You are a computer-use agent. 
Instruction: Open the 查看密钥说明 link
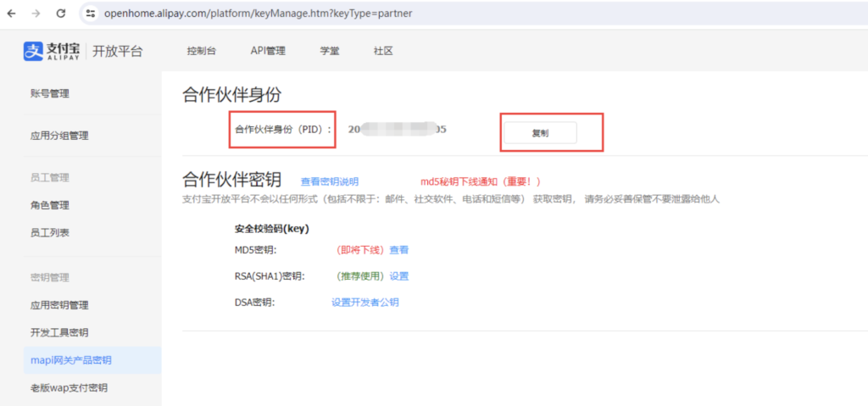click(330, 181)
